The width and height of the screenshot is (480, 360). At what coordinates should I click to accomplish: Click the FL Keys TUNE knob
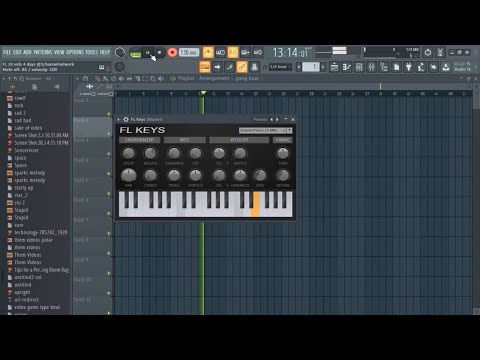[283, 153]
